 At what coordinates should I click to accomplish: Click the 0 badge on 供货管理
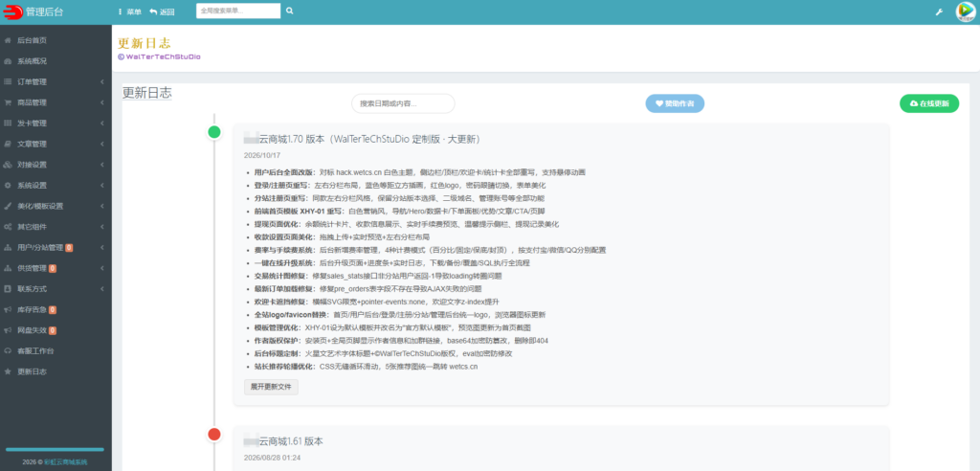tap(53, 268)
